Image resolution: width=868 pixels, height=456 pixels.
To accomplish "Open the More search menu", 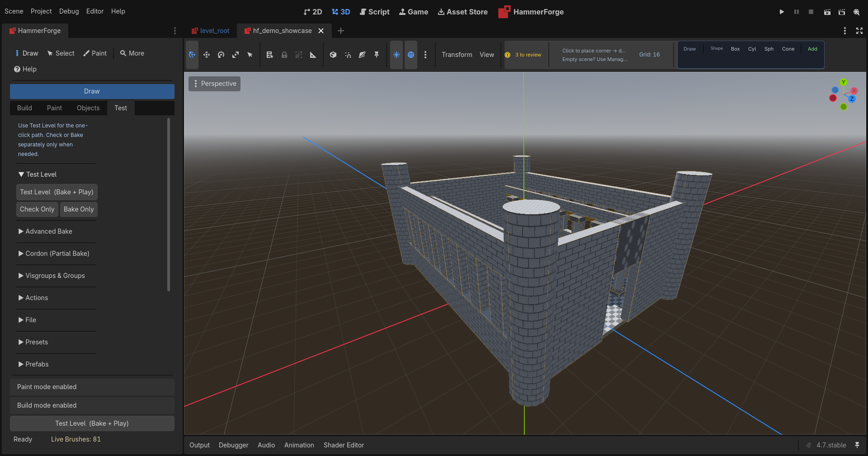I will (132, 53).
